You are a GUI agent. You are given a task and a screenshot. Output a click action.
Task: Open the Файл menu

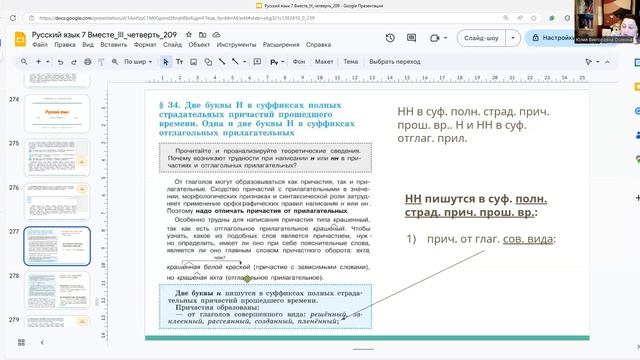click(40, 44)
